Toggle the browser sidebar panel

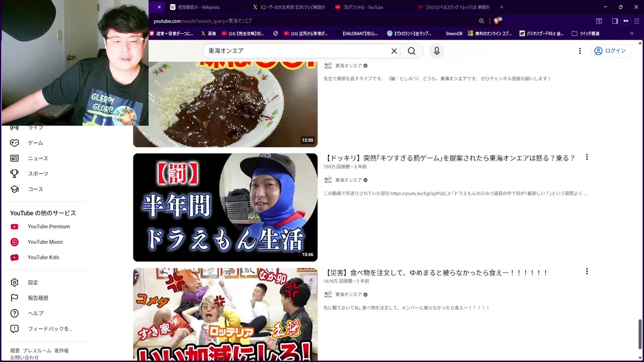[x=615, y=21]
